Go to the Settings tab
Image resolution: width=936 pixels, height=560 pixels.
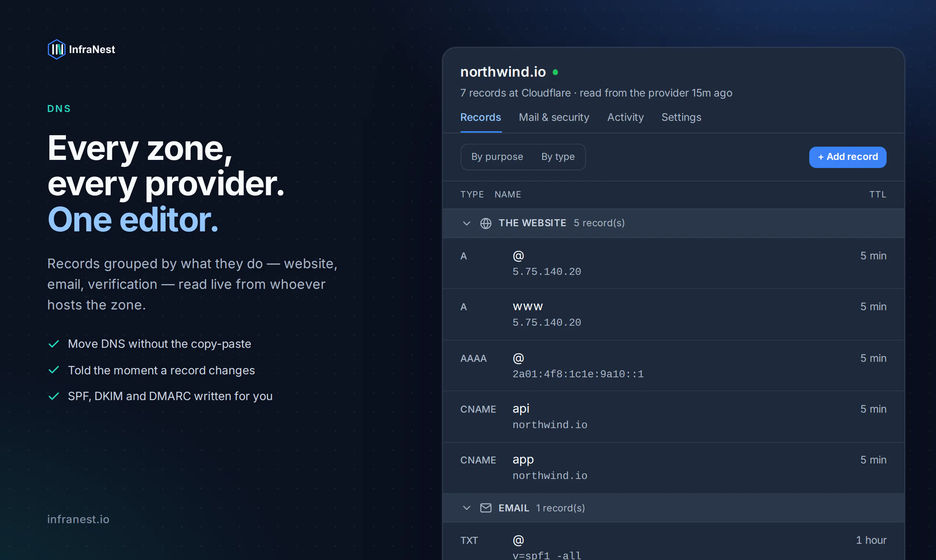pyautogui.click(x=681, y=118)
